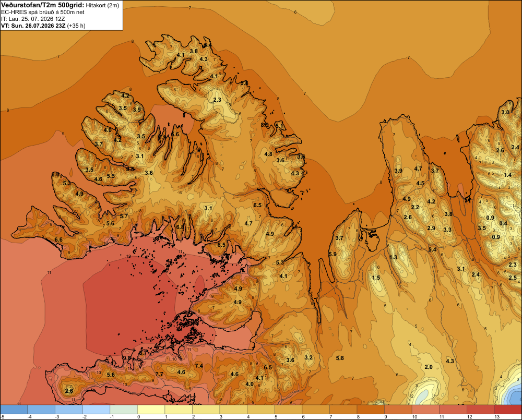Select the EC-HRES model description line
This screenshot has height=420, width=522.
[43, 12]
